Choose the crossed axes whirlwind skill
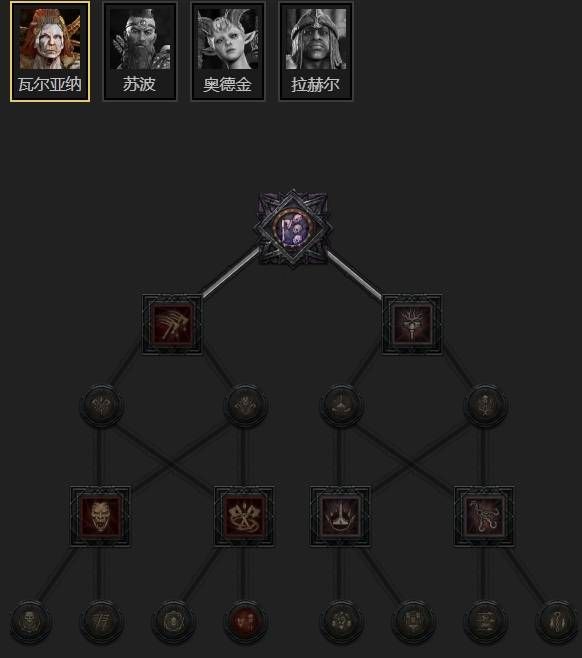This screenshot has height=658, width=582. tap(244, 516)
